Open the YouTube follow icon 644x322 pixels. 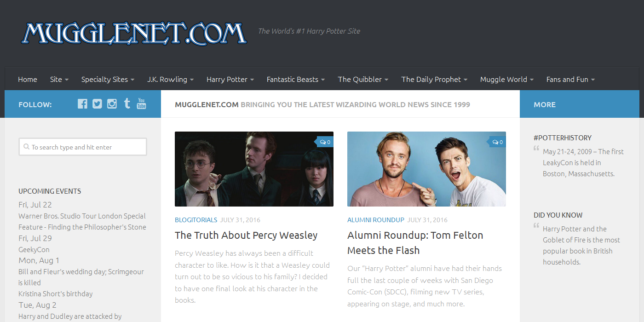coord(141,103)
